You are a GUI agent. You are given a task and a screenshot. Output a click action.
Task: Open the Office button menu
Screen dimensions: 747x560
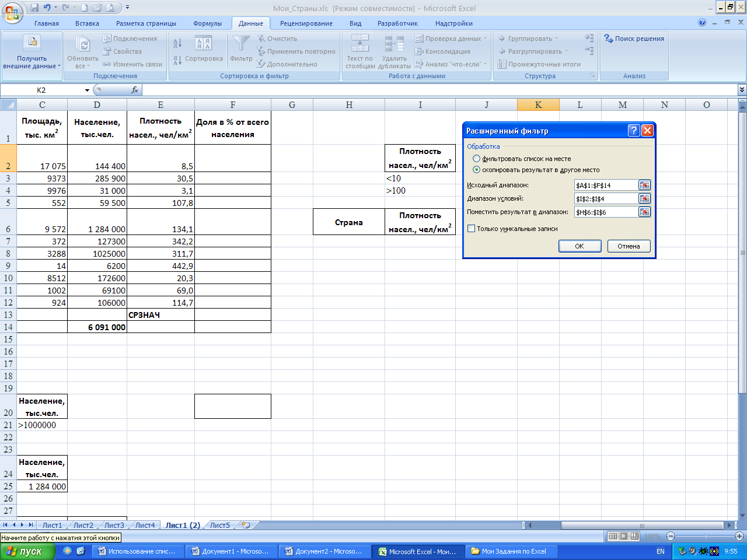click(x=12, y=12)
